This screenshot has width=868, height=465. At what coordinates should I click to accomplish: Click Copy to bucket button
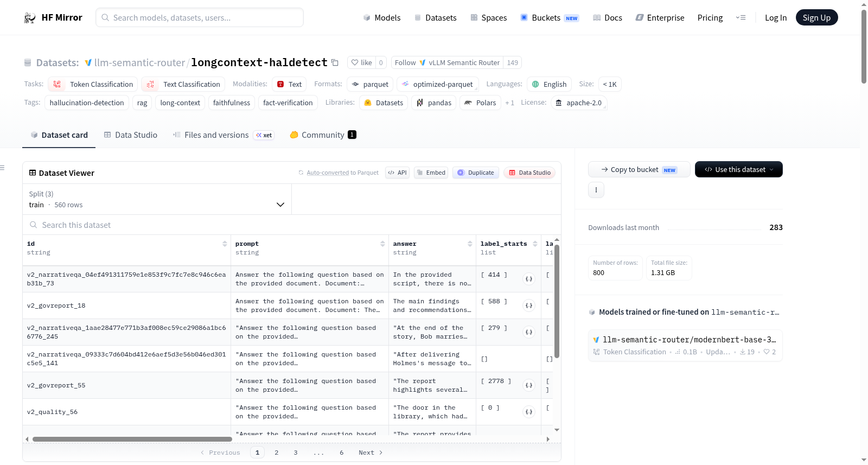(x=639, y=169)
